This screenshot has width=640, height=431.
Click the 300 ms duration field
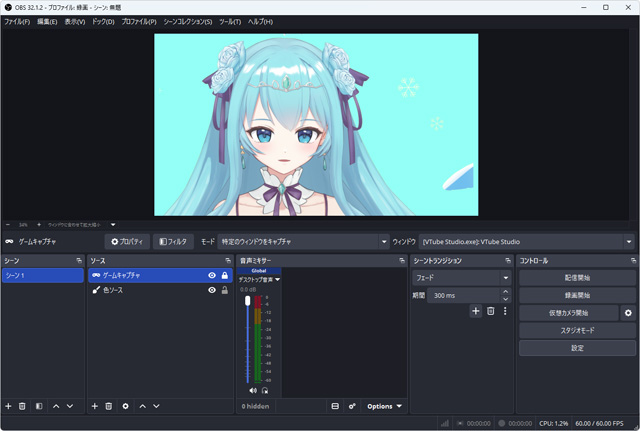point(463,295)
